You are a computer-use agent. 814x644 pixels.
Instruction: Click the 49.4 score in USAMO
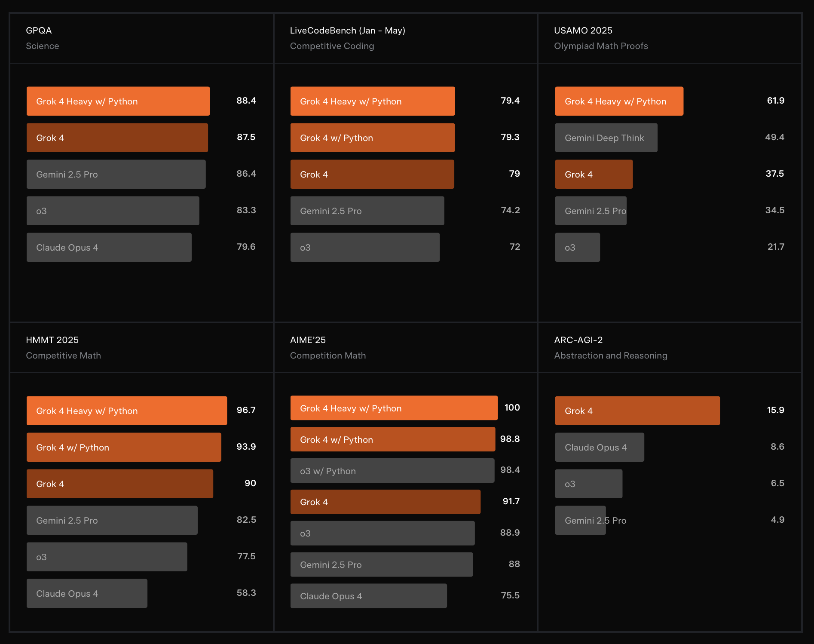774,137
